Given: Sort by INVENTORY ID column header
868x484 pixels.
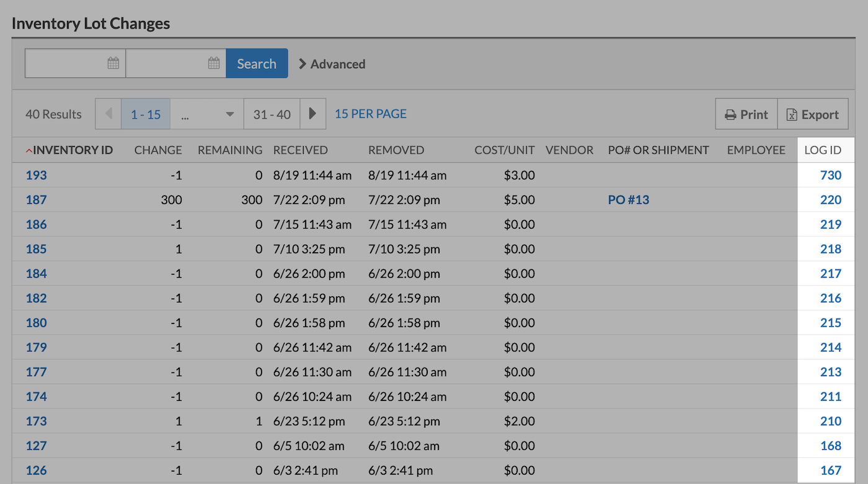Looking at the screenshot, I should [73, 150].
